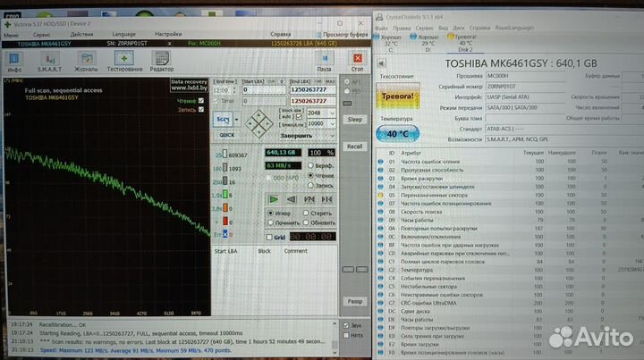Click the Просмотр буфера buffer view icon

coord(318,35)
